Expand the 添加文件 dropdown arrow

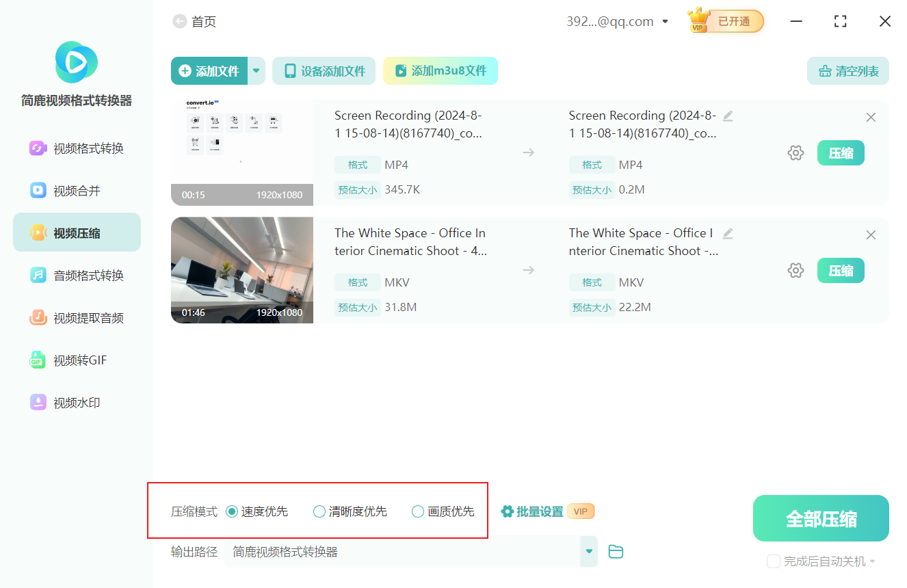coord(256,70)
